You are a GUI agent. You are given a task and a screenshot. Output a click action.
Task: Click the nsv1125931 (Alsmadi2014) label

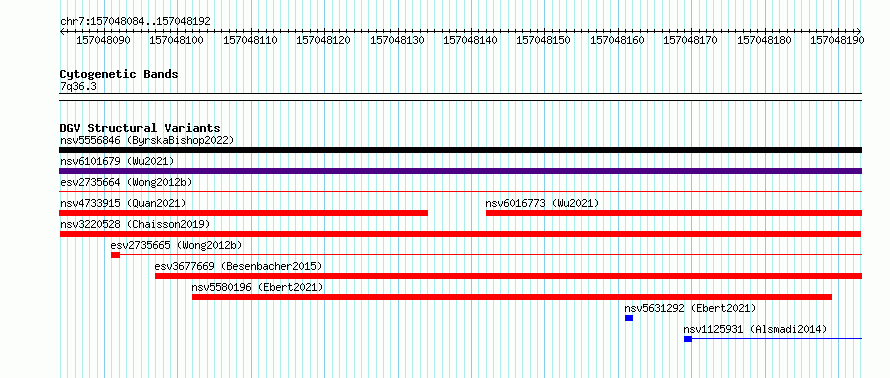coord(755,329)
